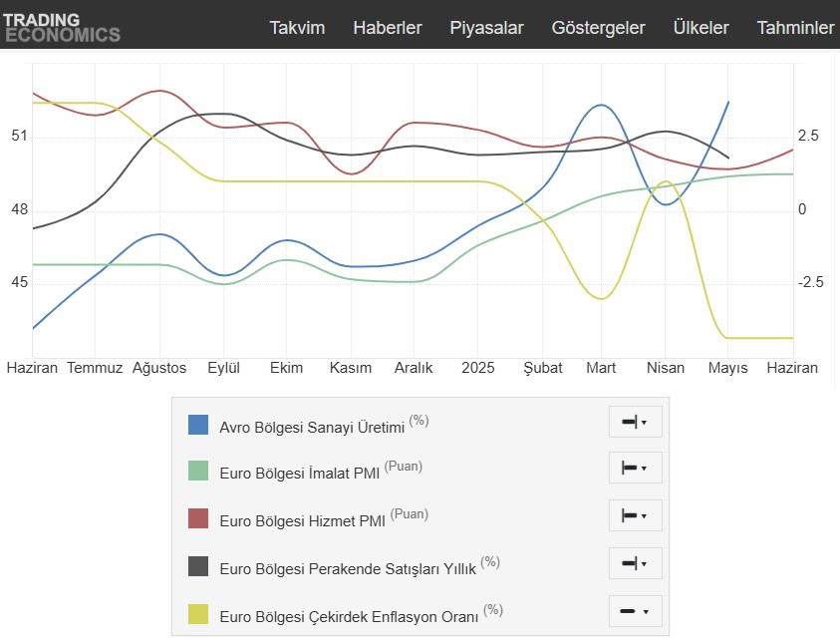This screenshot has height=643, width=840.
Task: Click the 45 value on the left axis
Action: click(x=19, y=282)
